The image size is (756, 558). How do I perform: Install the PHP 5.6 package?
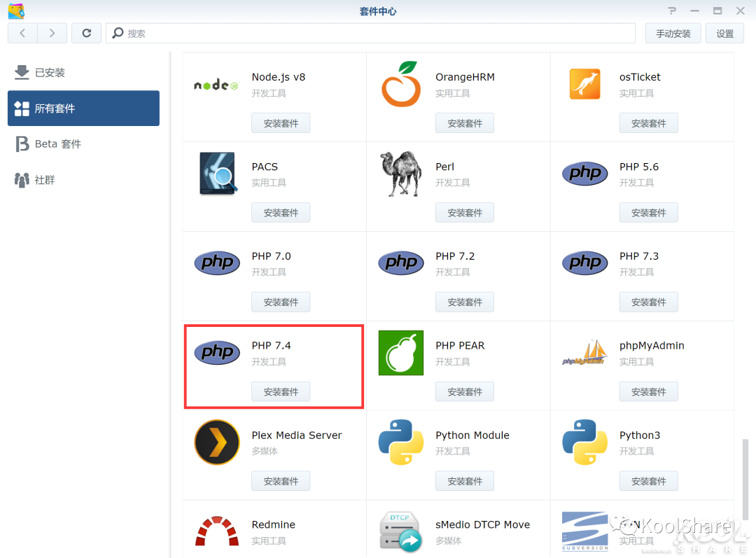pos(648,213)
